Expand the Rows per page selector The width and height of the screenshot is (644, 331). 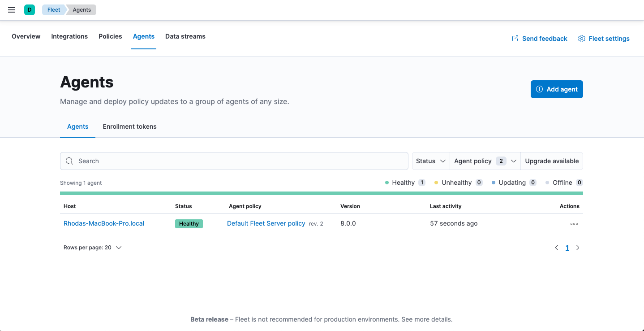pos(93,247)
